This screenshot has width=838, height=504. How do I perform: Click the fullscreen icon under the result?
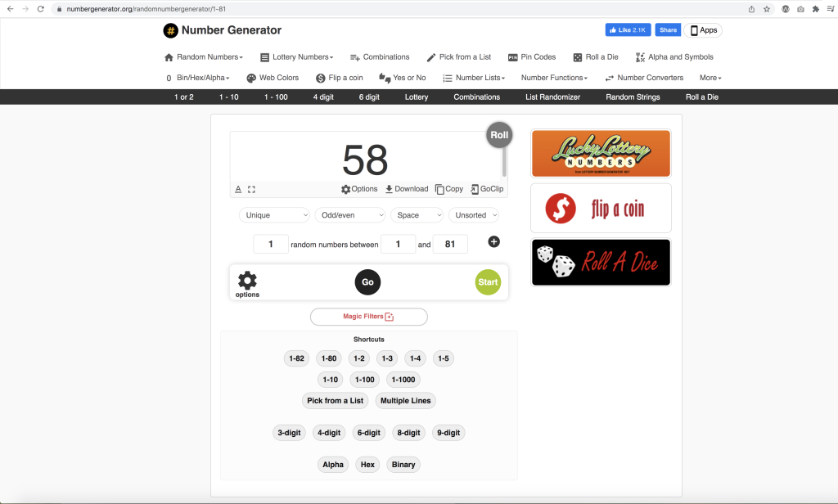click(251, 189)
